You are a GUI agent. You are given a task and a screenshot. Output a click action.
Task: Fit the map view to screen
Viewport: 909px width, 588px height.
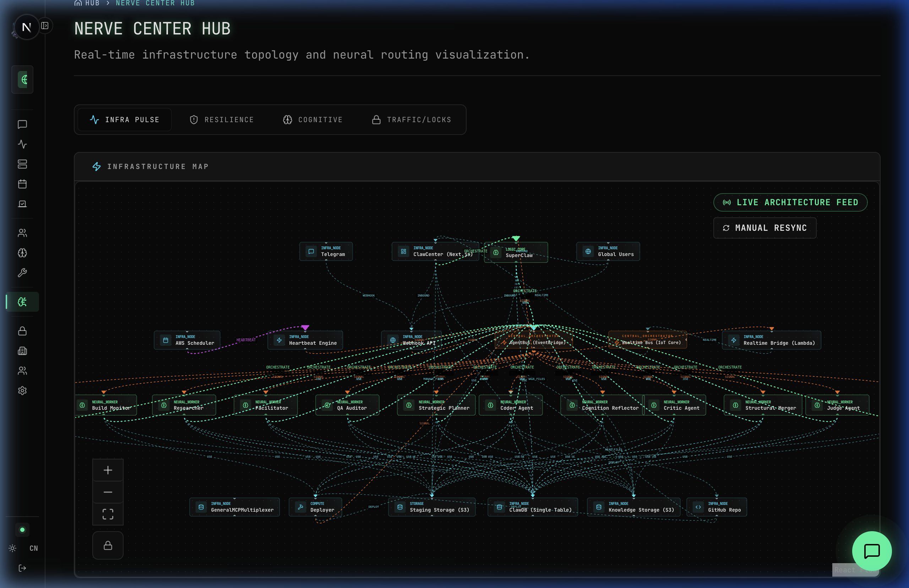(108, 514)
